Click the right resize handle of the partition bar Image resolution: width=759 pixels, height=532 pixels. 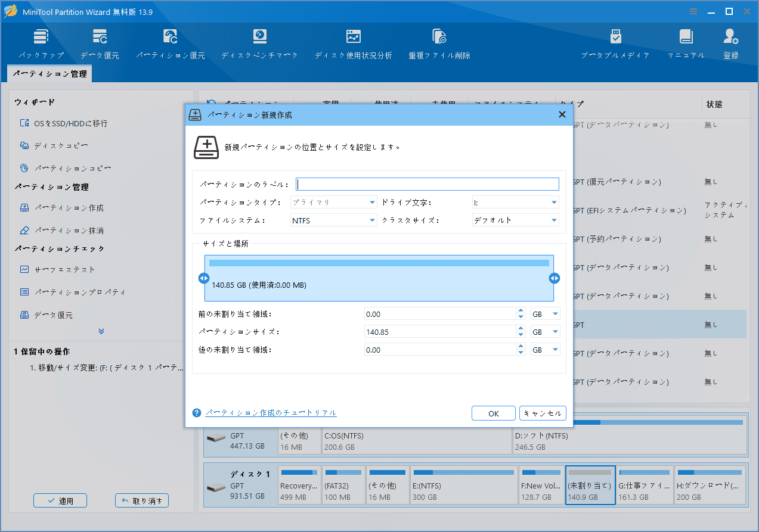click(x=554, y=278)
